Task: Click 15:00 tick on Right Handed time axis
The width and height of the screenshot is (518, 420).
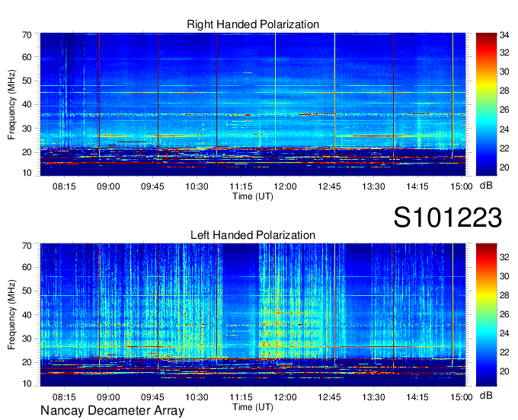Action: (x=462, y=186)
